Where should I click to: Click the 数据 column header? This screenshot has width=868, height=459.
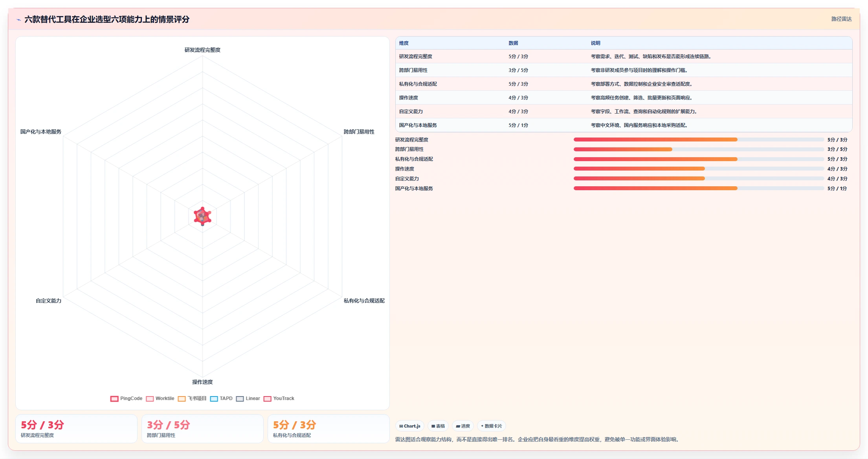(x=513, y=43)
